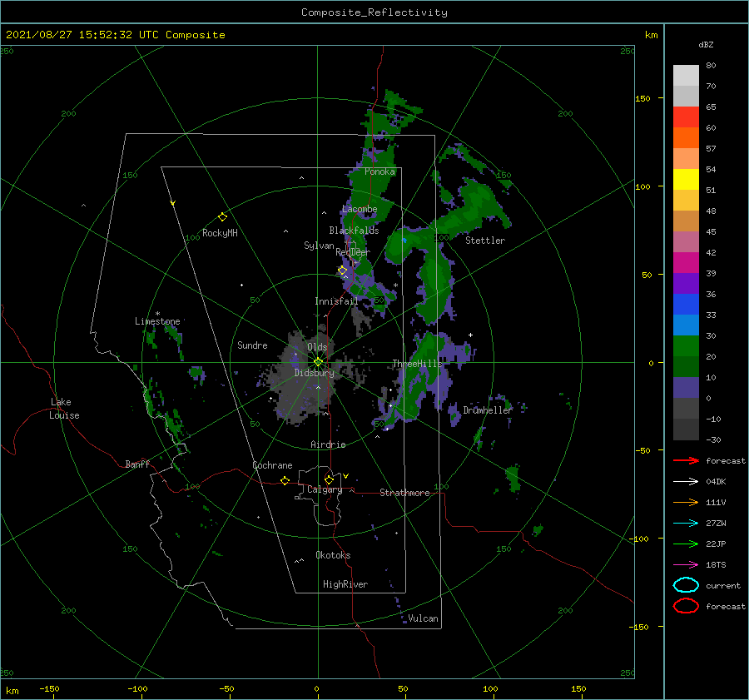Image resolution: width=749 pixels, height=700 pixels.
Task: Click the Drumheller town label
Action: [488, 410]
